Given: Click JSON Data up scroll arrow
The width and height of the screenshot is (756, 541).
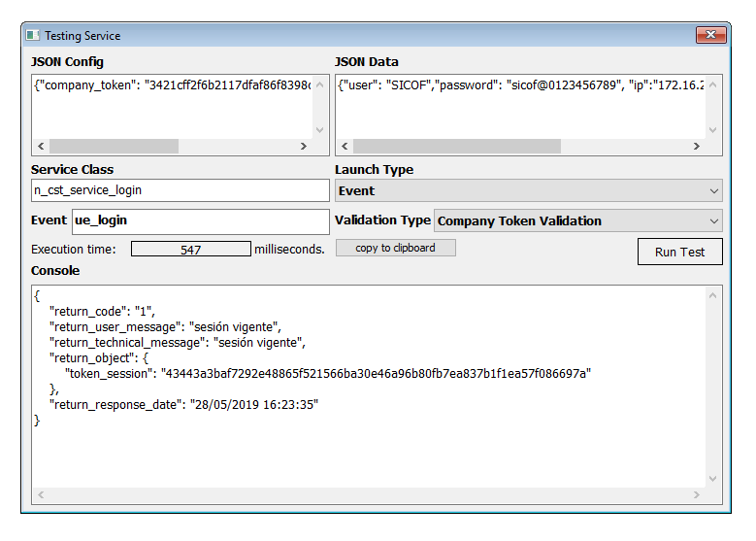Looking at the screenshot, I should pos(714,85).
